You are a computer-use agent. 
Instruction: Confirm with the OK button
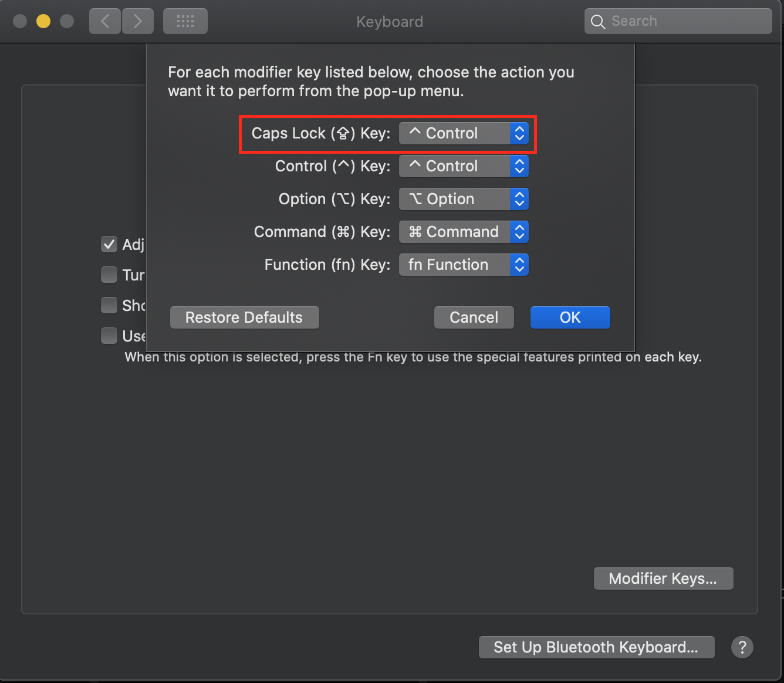click(x=570, y=317)
